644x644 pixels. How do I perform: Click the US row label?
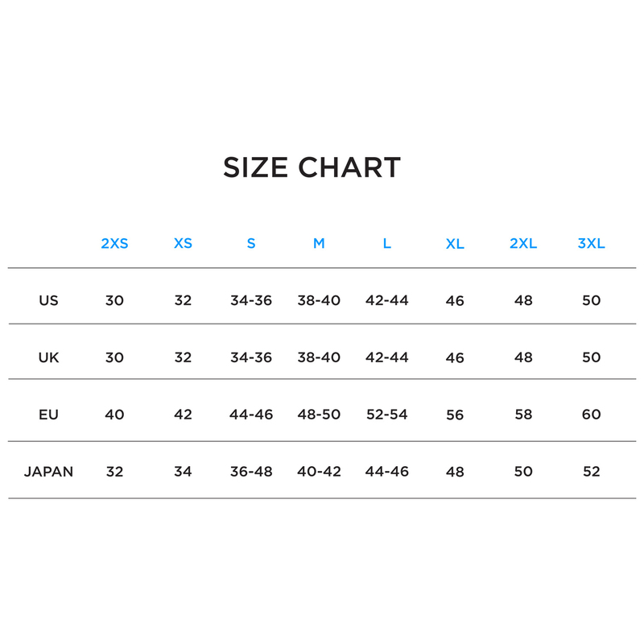coord(48,300)
